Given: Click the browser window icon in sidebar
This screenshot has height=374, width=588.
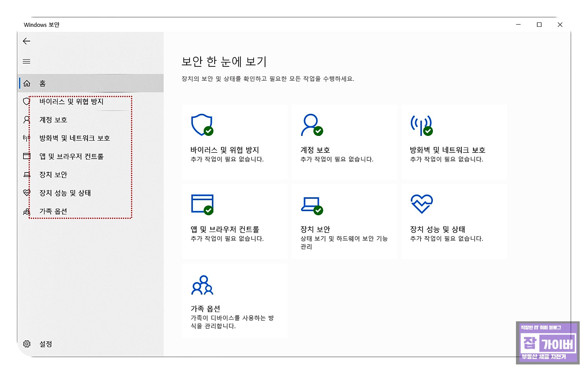Looking at the screenshot, I should pos(27,156).
